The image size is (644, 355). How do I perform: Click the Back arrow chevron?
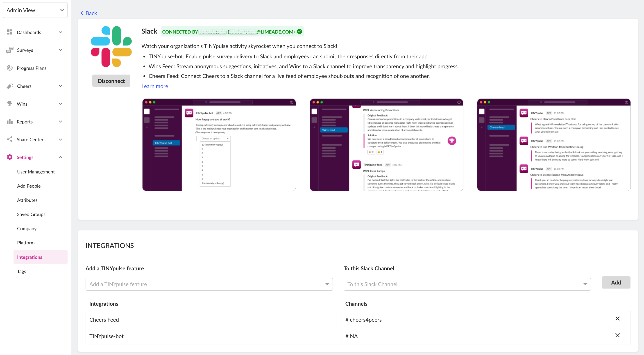[x=82, y=13]
